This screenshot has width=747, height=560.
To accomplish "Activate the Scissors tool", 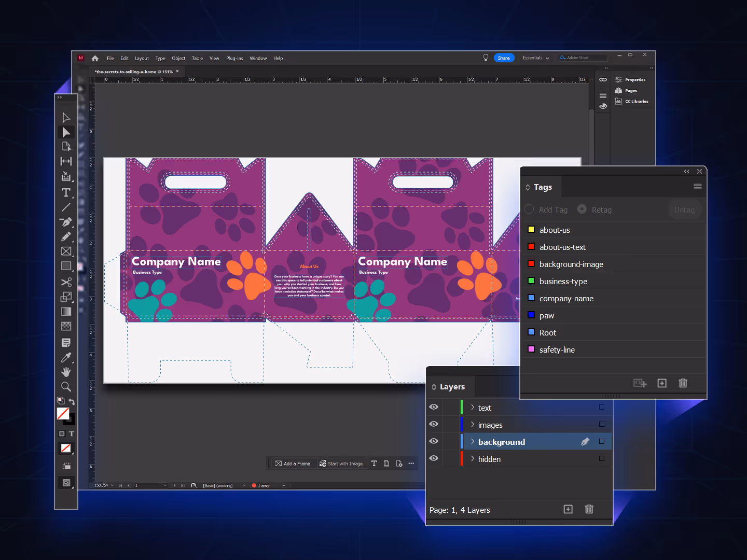I will 66,282.
